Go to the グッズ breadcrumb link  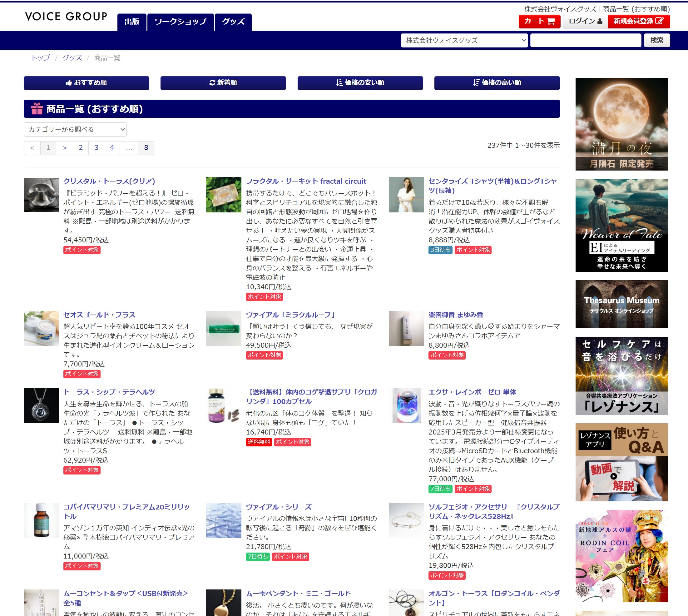72,58
